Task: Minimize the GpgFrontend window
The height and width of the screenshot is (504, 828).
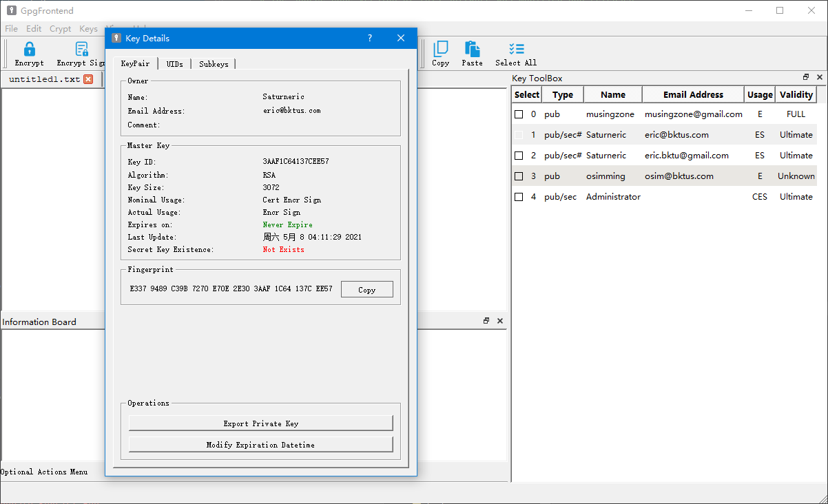Action: click(x=748, y=10)
